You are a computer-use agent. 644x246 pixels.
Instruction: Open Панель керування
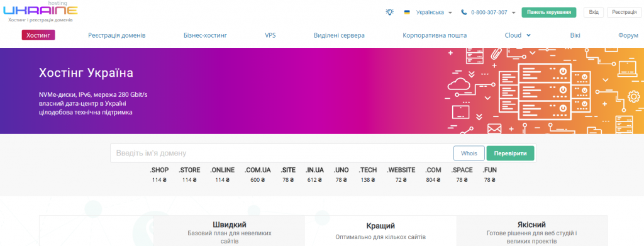tap(548, 13)
